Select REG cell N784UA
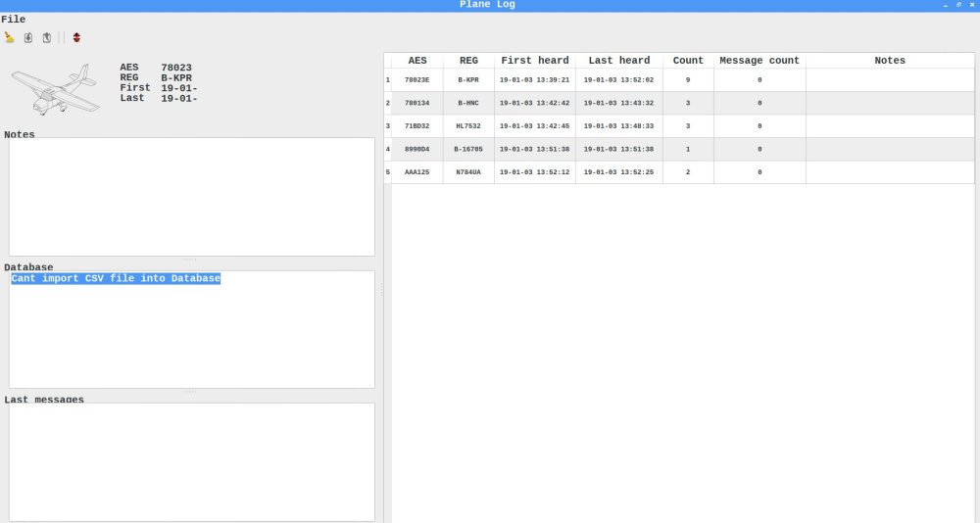This screenshot has width=980, height=523. click(x=468, y=172)
